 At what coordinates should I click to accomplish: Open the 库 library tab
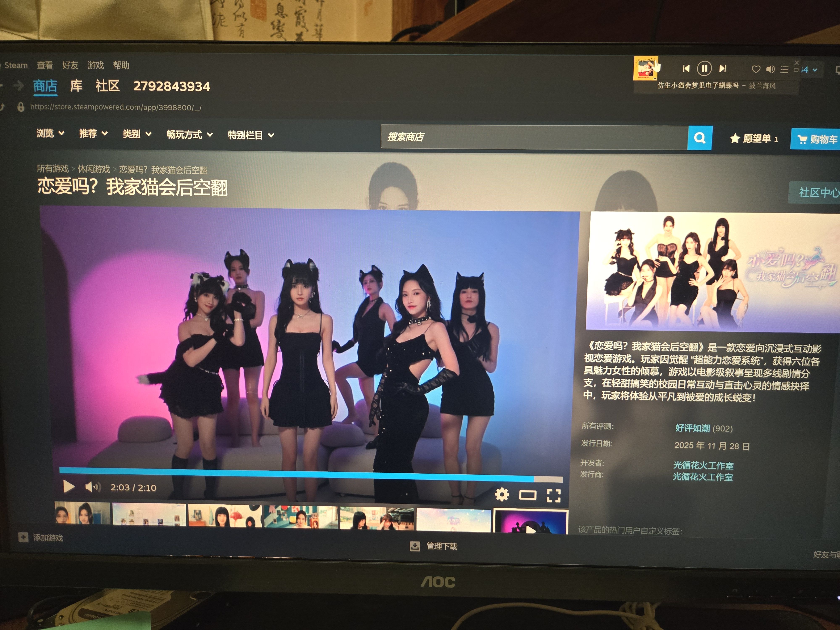click(x=76, y=86)
